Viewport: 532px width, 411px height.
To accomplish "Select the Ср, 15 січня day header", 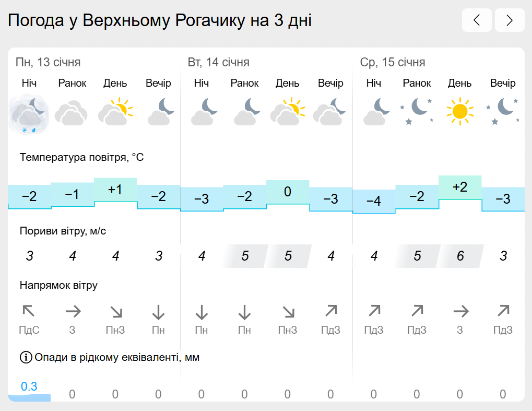I will tap(393, 63).
